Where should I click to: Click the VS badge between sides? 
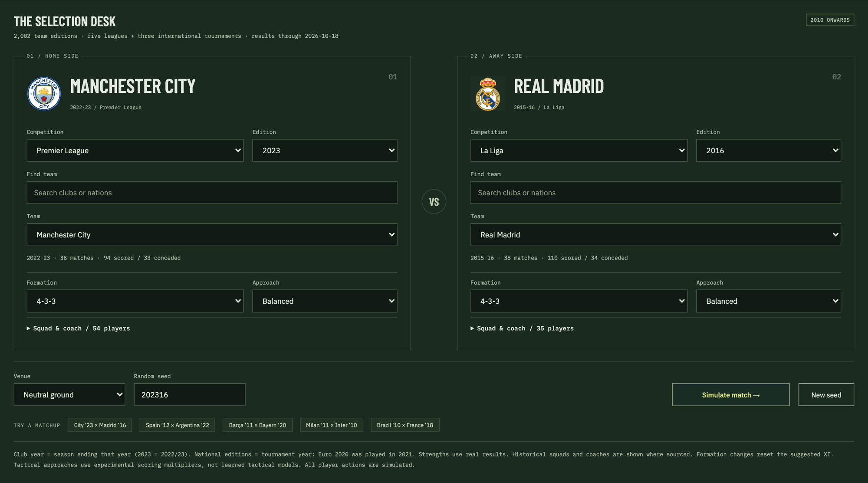point(434,201)
